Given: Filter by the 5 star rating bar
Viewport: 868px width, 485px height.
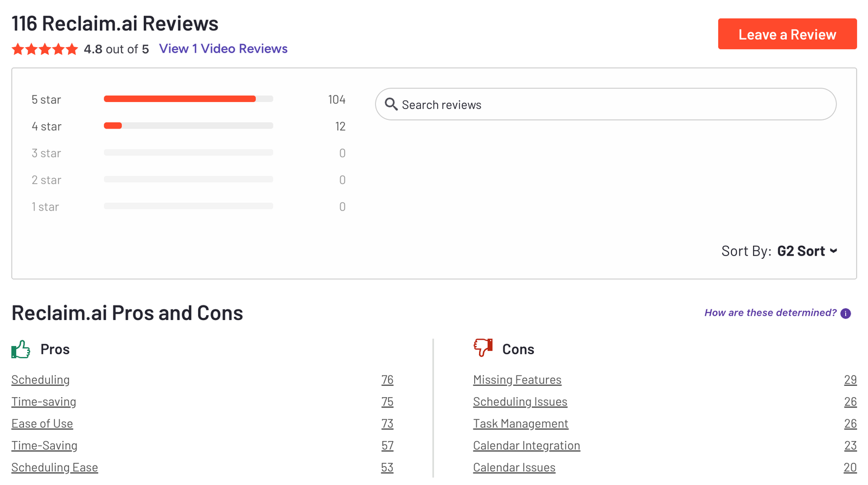Looking at the screenshot, I should [188, 99].
